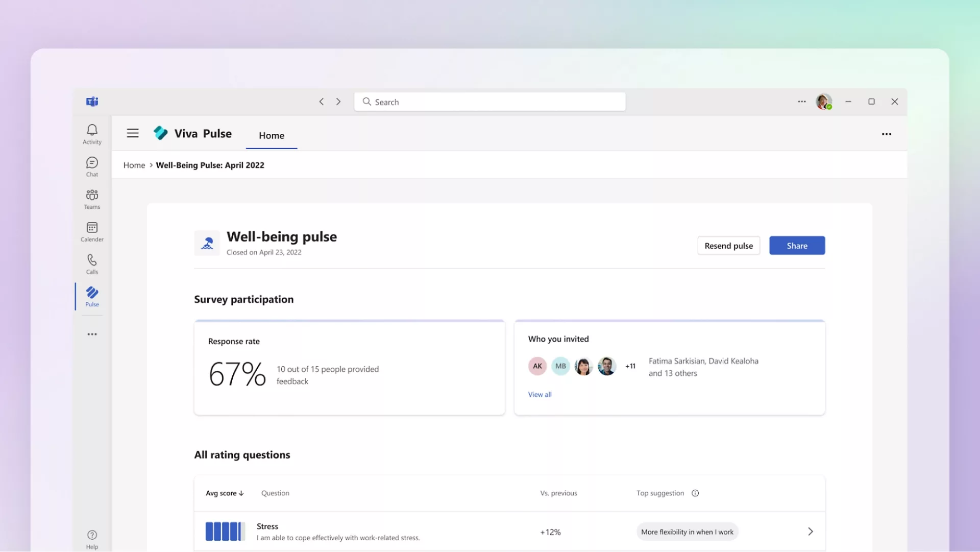
Task: Select the Pulse app in sidebar
Action: (x=92, y=297)
